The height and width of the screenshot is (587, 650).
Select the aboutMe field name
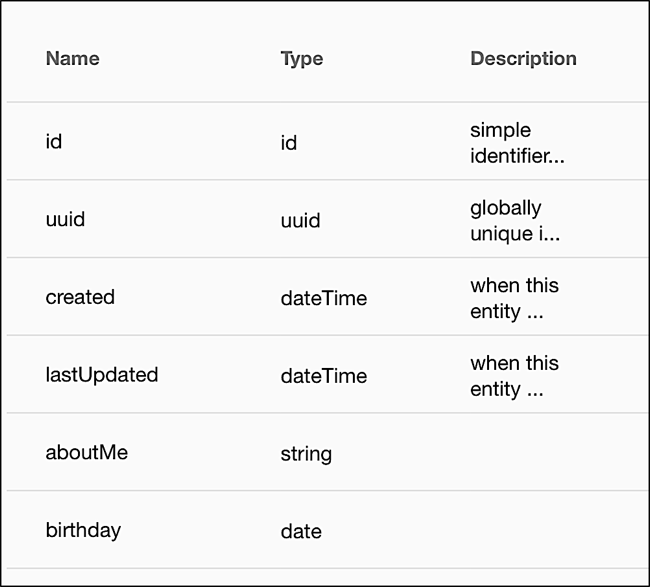click(x=86, y=452)
